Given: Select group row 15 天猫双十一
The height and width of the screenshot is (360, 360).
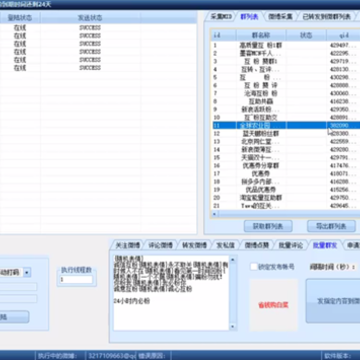Looking at the screenshot, I should pyautogui.click(x=286, y=157).
